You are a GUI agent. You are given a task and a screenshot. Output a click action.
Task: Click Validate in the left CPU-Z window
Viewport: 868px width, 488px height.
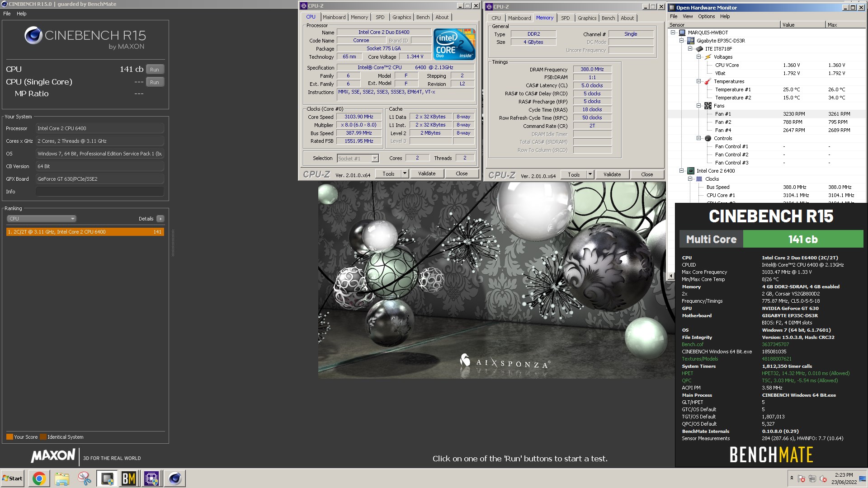(427, 174)
